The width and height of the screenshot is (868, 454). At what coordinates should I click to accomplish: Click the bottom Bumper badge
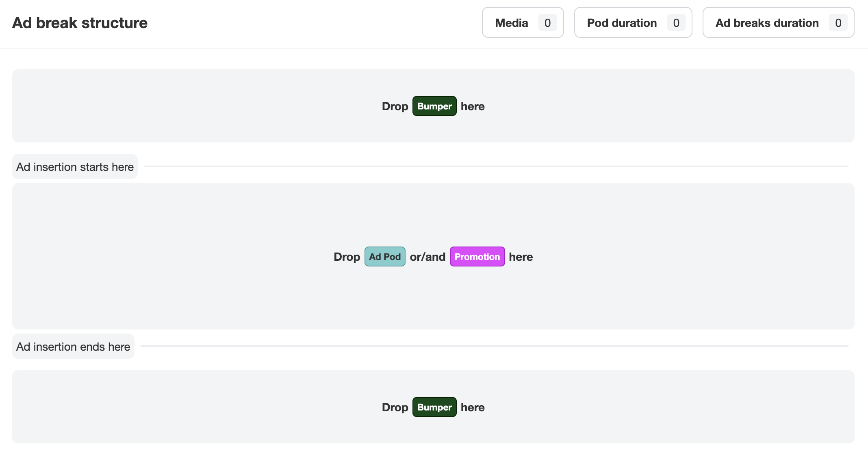(434, 407)
